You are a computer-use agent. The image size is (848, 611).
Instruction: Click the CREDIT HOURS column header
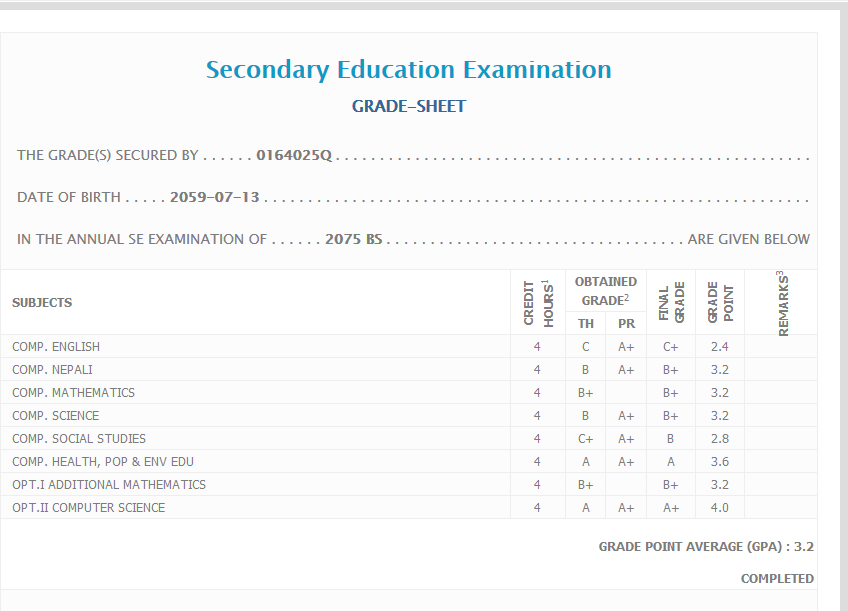pyautogui.click(x=537, y=302)
